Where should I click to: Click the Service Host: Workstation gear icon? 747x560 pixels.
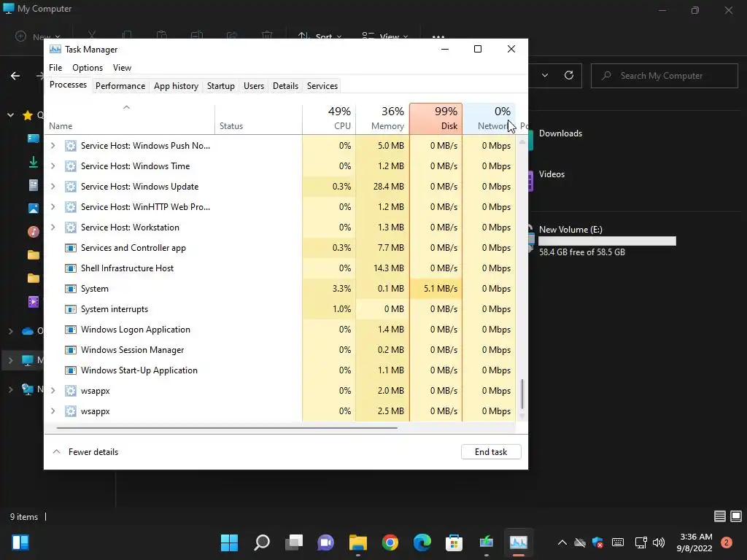click(x=71, y=227)
